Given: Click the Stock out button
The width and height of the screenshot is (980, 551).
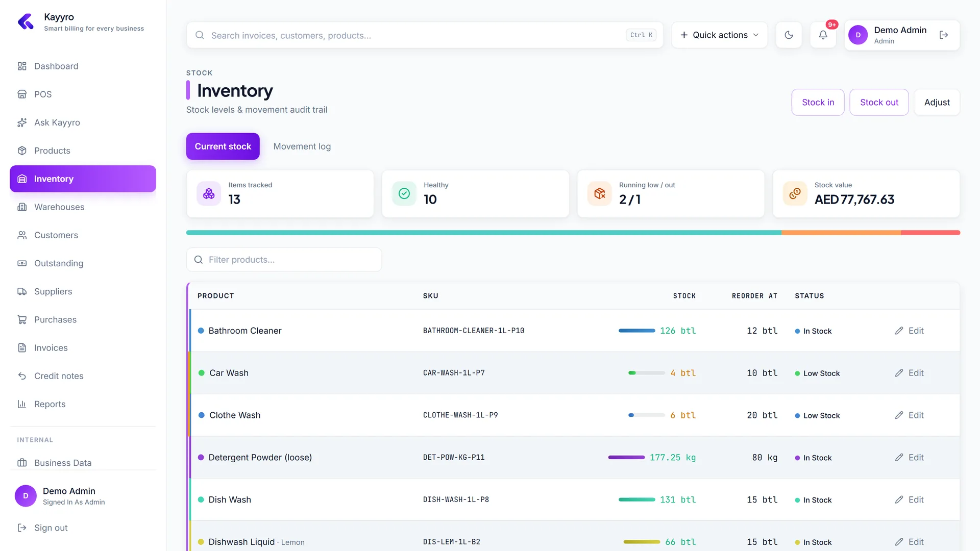Looking at the screenshot, I should click(879, 103).
